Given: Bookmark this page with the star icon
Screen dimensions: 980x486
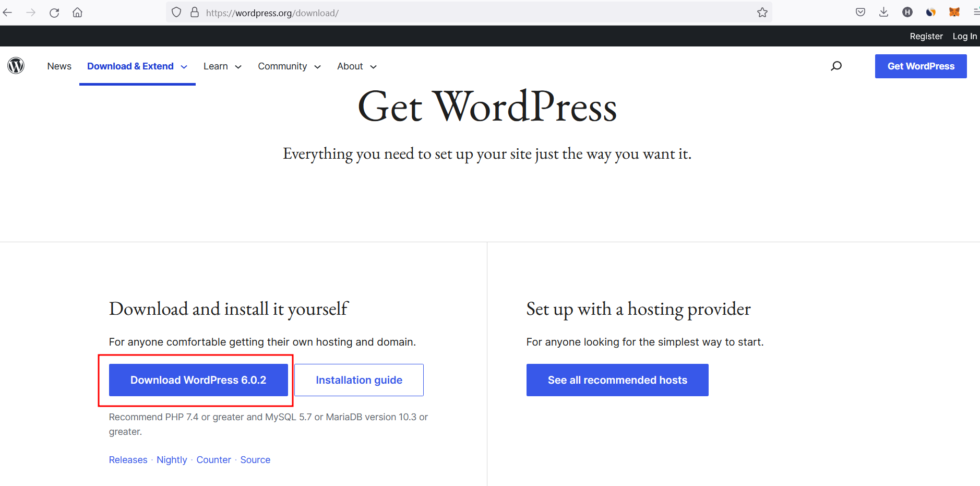Looking at the screenshot, I should pos(762,13).
